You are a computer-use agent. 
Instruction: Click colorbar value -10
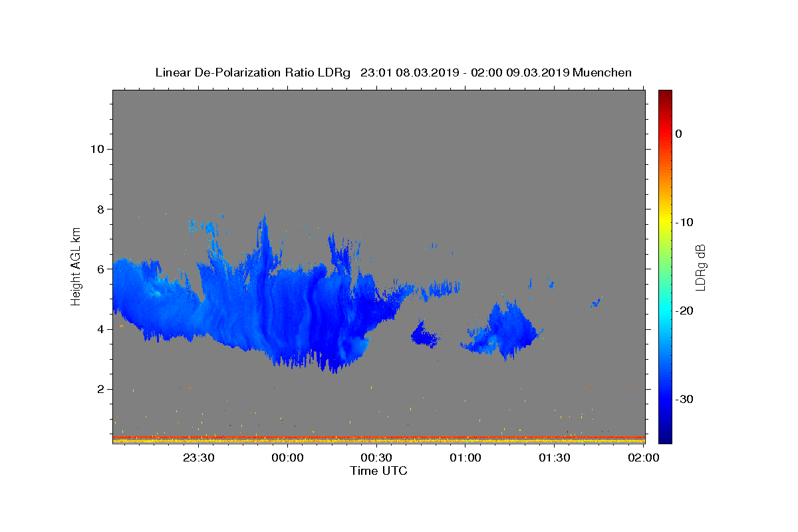click(684, 222)
